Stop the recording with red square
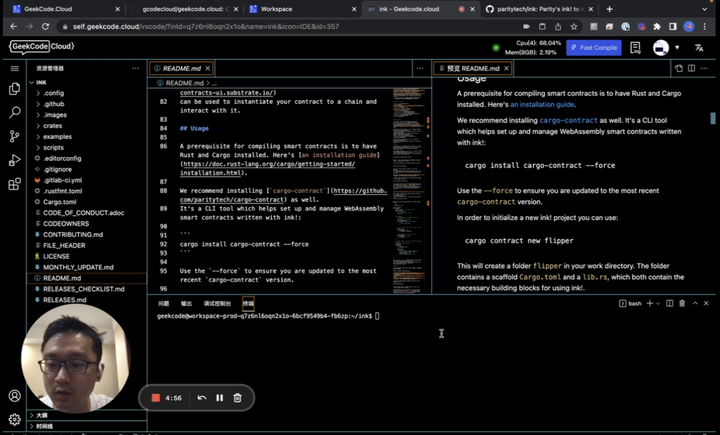 [x=156, y=398]
